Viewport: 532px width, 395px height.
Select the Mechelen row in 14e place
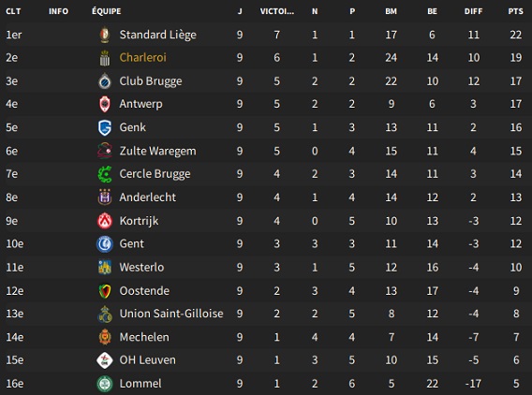tap(266, 337)
